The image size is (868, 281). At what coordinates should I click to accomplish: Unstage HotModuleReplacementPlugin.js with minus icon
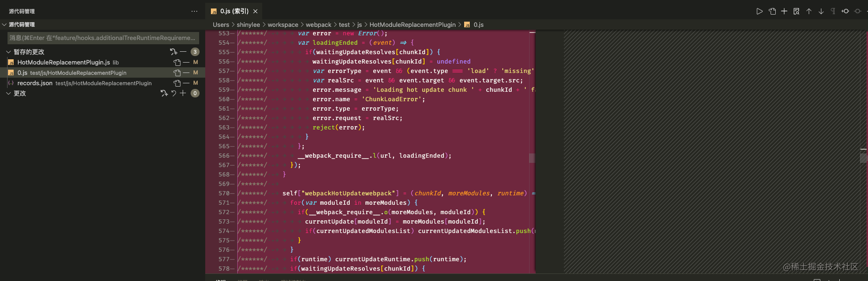coord(186,62)
